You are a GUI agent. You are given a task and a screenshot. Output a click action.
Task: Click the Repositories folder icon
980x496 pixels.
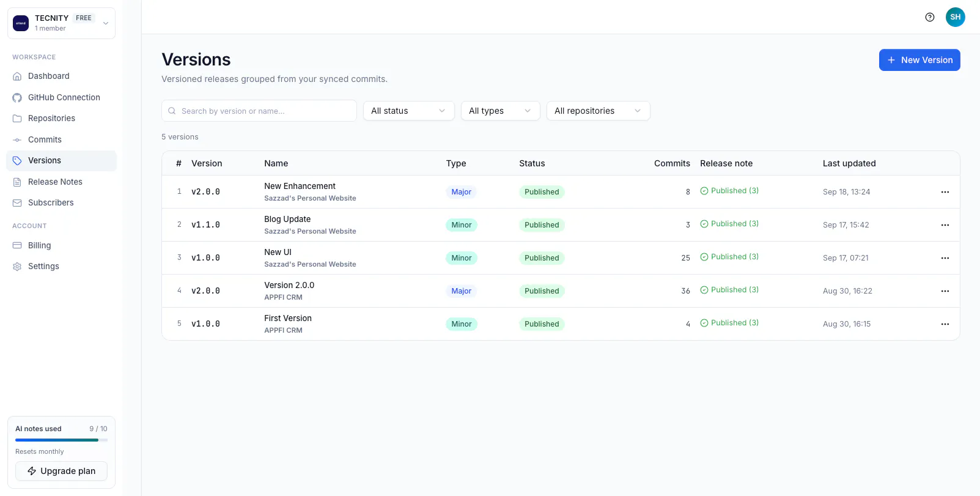point(17,119)
